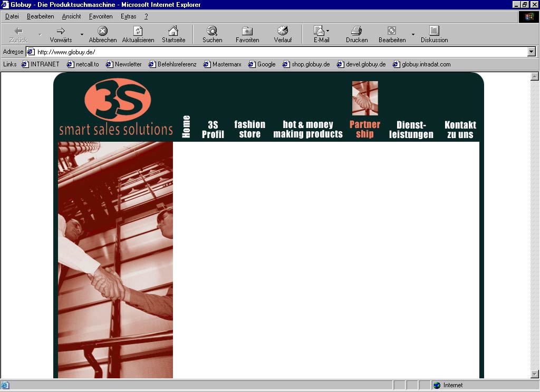Screen dimensions: 540x392
Task: Open the 3S Profil nav item
Action: [213, 130]
